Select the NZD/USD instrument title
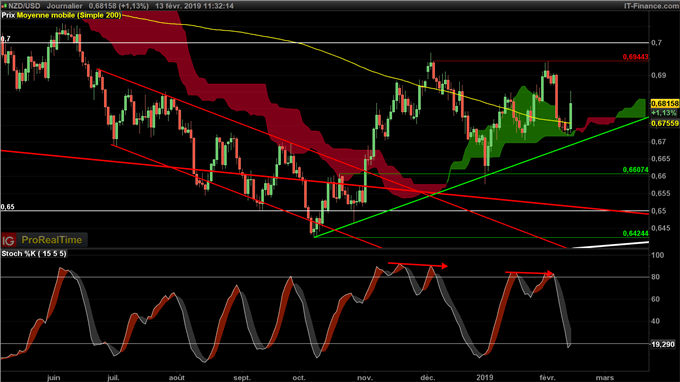 pos(24,6)
